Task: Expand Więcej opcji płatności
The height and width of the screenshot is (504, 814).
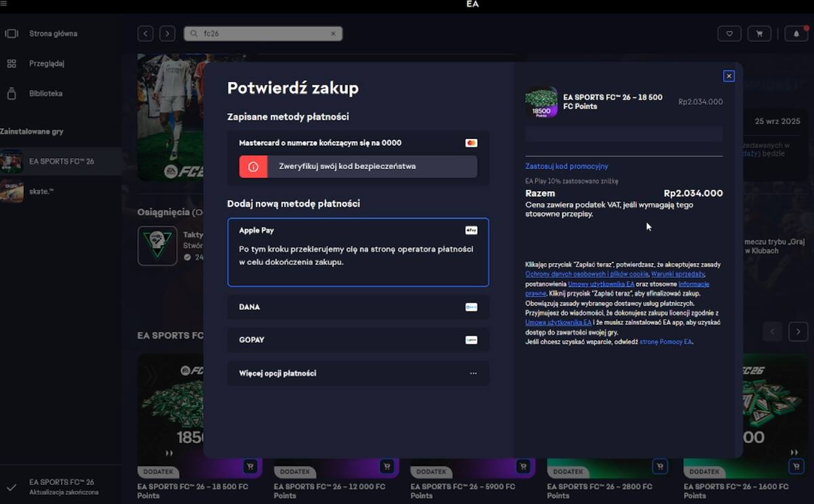Action: (358, 373)
